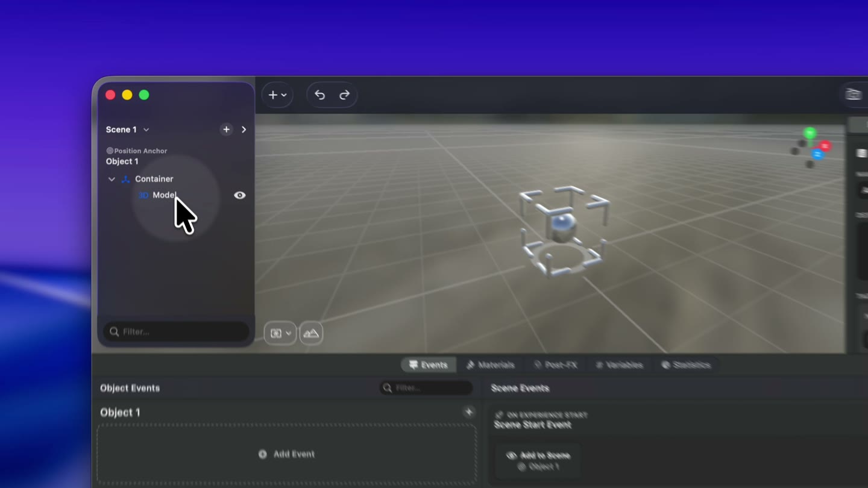Viewport: 868px width, 488px height.
Task: Click the green axis on orientation gizmo
Action: point(810,133)
